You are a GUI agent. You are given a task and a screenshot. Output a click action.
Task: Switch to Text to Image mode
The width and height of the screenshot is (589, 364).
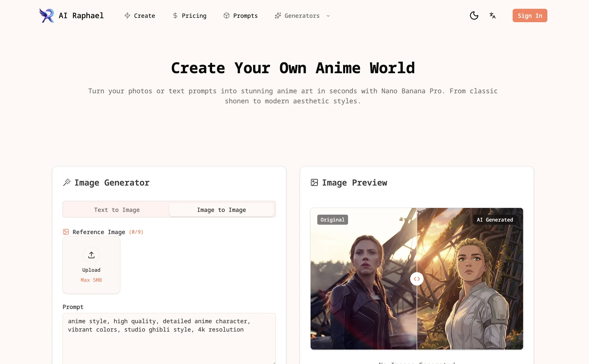click(117, 210)
